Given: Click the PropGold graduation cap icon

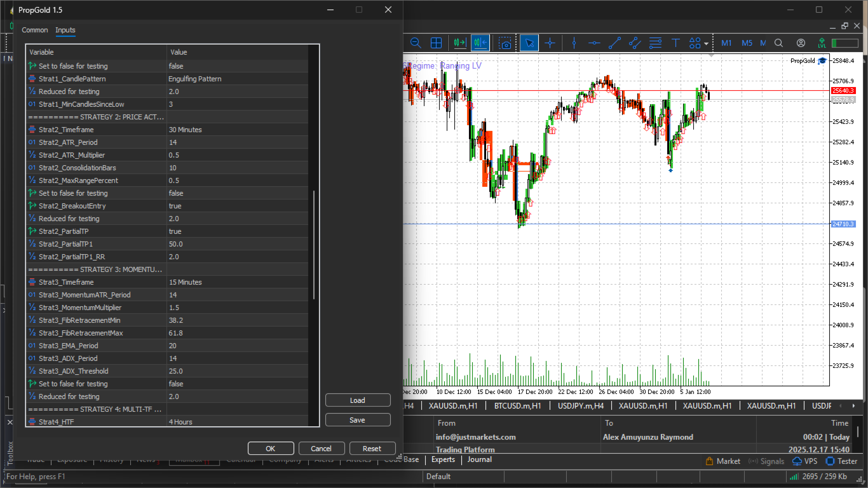Looking at the screenshot, I should tap(822, 60).
